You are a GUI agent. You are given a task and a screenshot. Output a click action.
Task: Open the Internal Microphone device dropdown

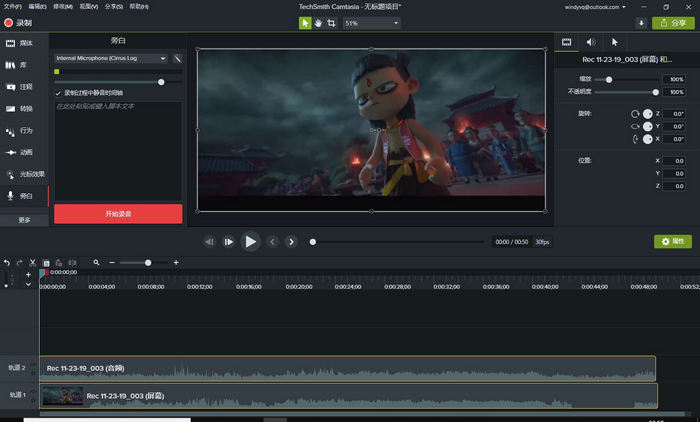[111, 58]
